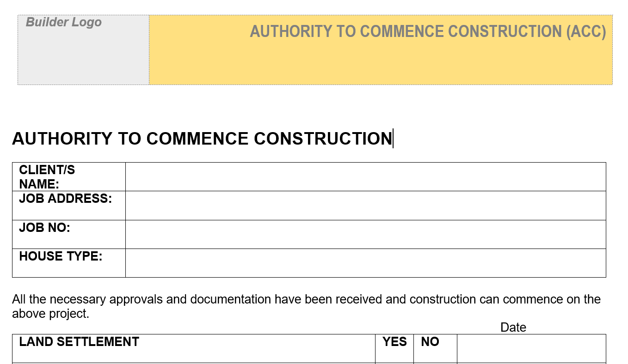Image resolution: width=628 pixels, height=364 pixels.
Task: Place cursor at end of the black main heading
Action: click(392, 139)
